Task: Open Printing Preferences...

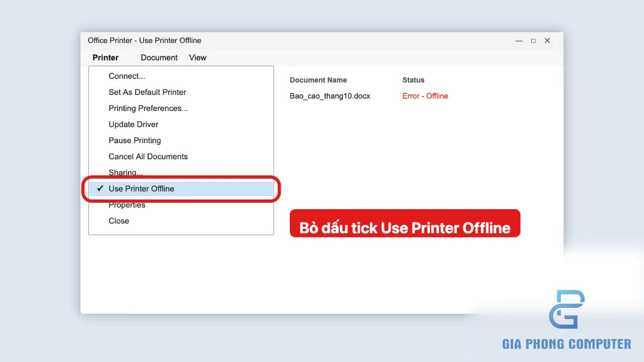Action: click(181, 108)
